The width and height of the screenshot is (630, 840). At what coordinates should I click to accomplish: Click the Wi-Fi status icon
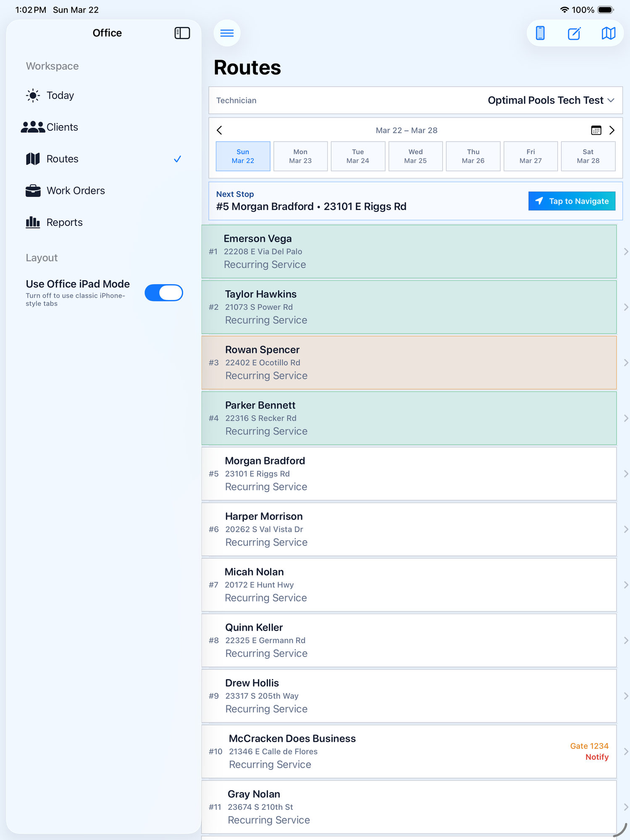[564, 10]
